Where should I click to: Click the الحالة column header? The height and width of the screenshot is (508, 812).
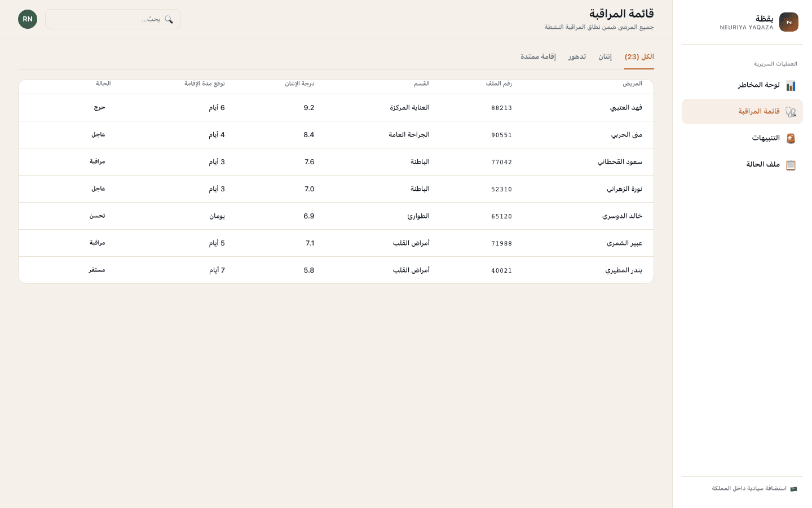(103, 84)
